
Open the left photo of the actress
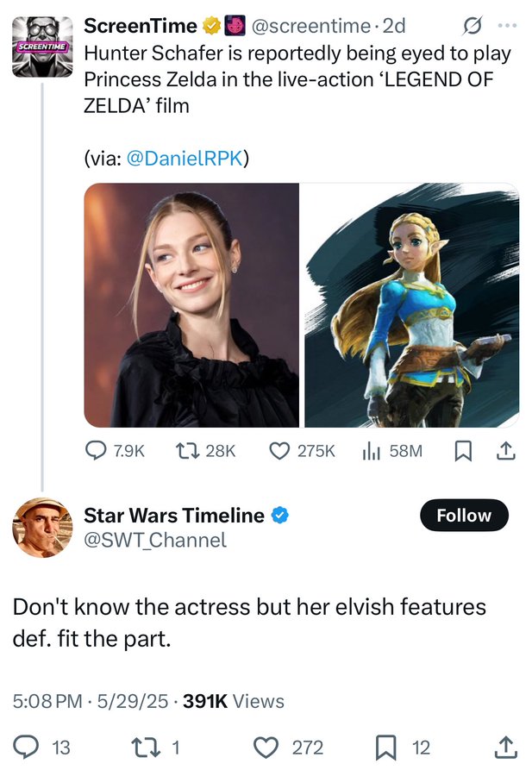pyautogui.click(x=191, y=305)
